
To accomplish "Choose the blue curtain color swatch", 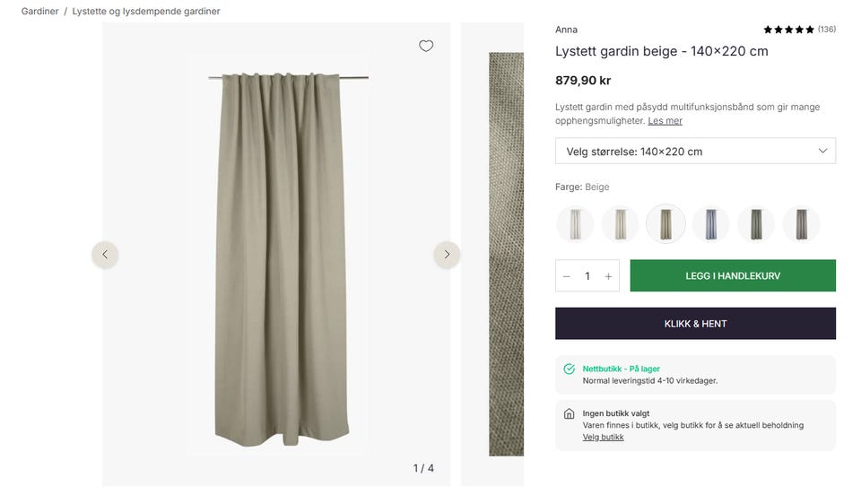I will pyautogui.click(x=711, y=224).
